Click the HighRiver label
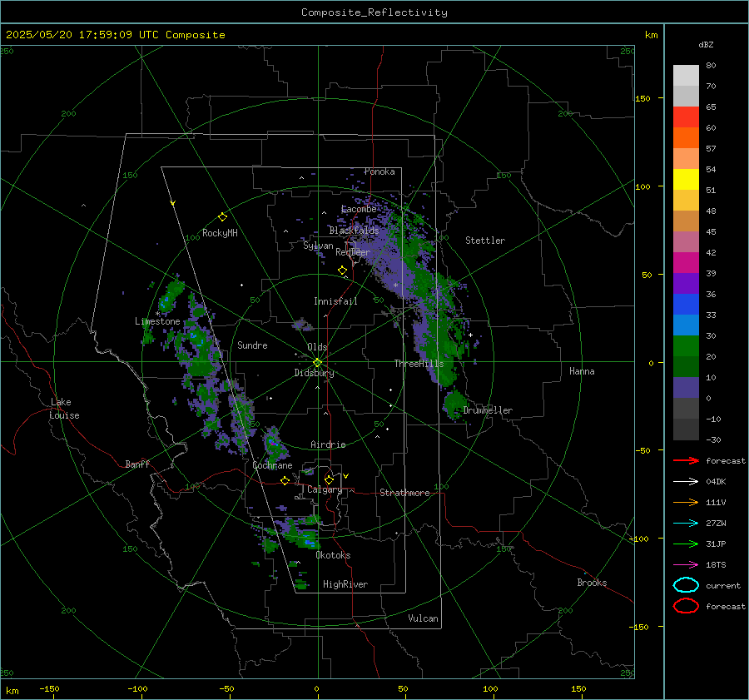 (345, 584)
